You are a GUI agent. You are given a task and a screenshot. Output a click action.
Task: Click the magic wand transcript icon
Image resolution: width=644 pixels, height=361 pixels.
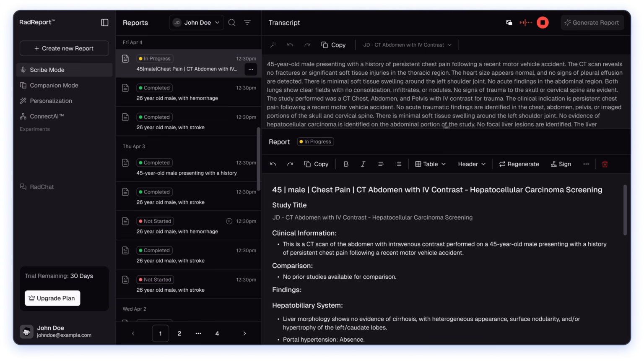click(273, 45)
